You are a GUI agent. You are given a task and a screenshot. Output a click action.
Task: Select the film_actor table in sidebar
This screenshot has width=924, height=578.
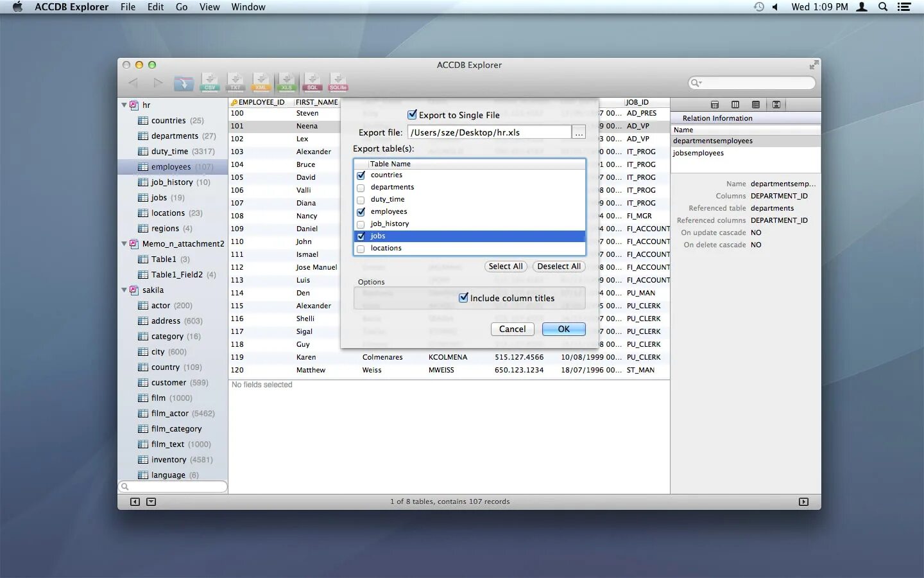(173, 414)
